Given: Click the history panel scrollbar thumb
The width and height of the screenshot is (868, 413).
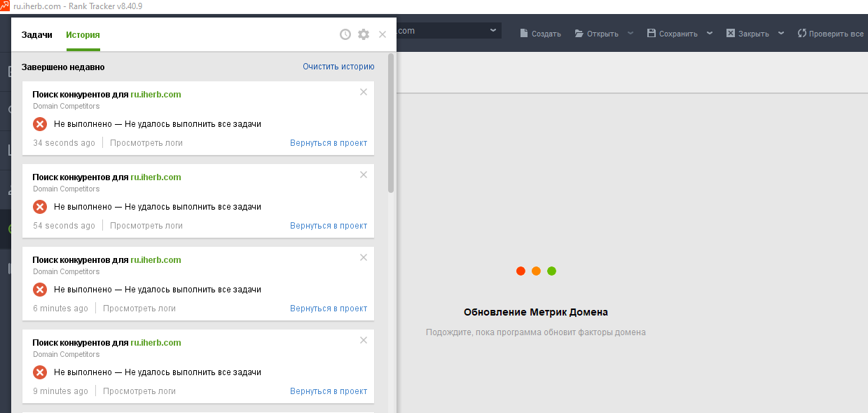Looking at the screenshot, I should click(391, 123).
